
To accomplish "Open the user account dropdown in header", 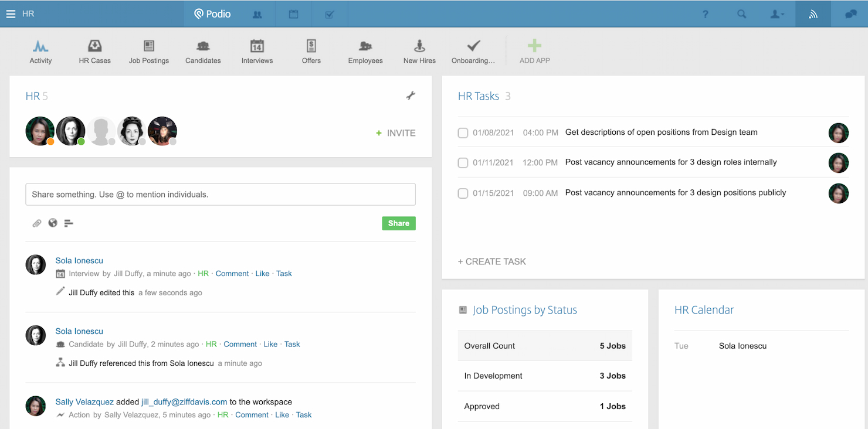I will click(777, 14).
